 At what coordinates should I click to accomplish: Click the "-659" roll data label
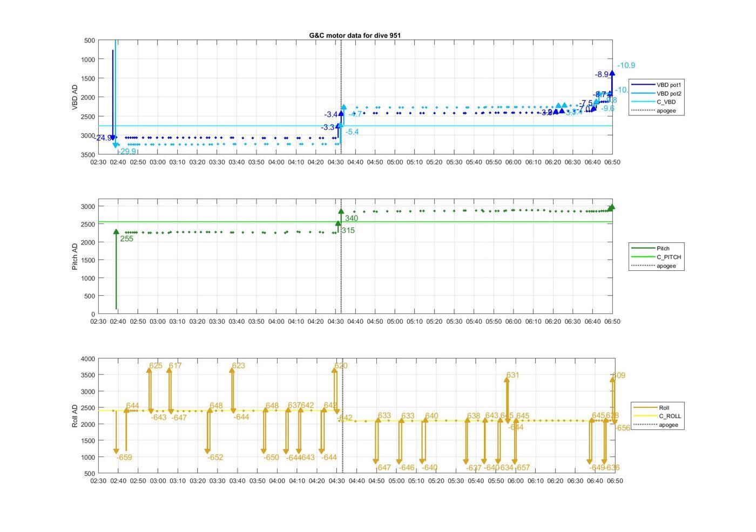(124, 458)
